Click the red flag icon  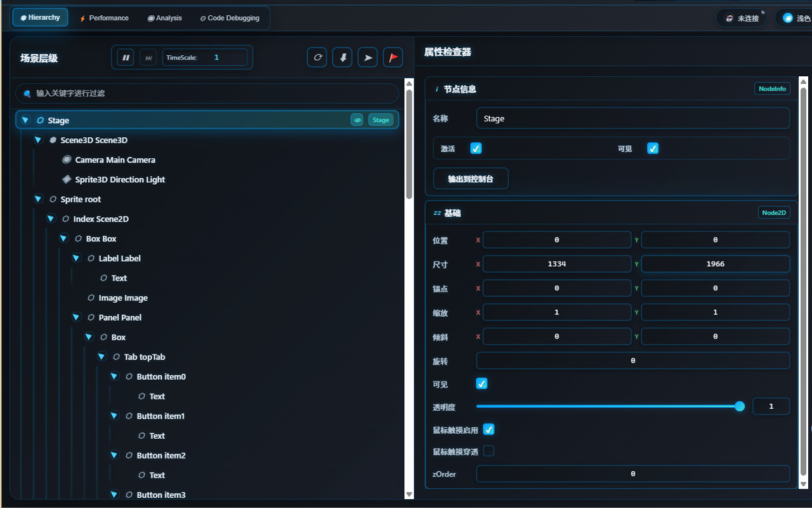[x=393, y=57]
